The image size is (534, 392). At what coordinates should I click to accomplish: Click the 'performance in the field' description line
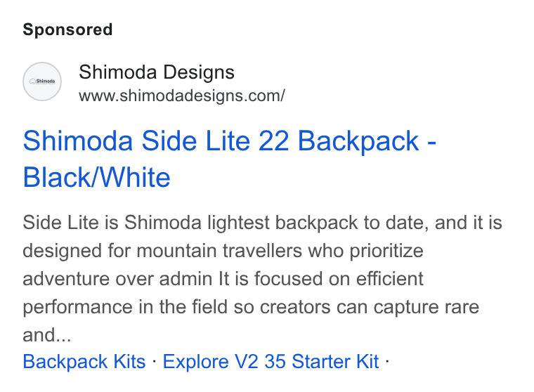251,307
